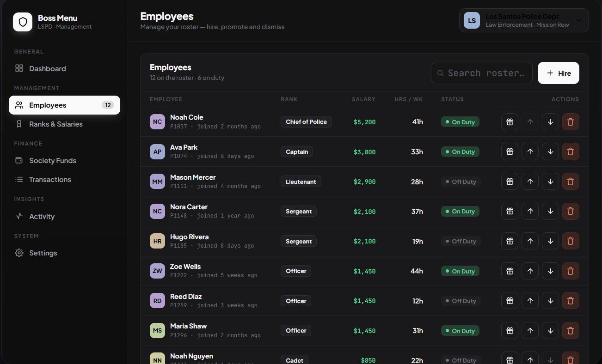This screenshot has width=602, height=364.
Task: Open the Activity insights page
Action: point(64,216)
